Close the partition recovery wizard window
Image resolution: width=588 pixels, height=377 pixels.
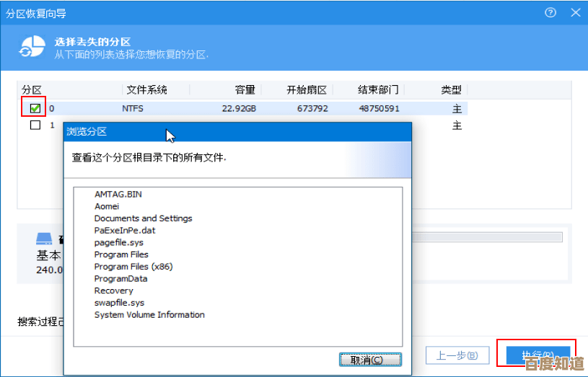click(x=575, y=13)
